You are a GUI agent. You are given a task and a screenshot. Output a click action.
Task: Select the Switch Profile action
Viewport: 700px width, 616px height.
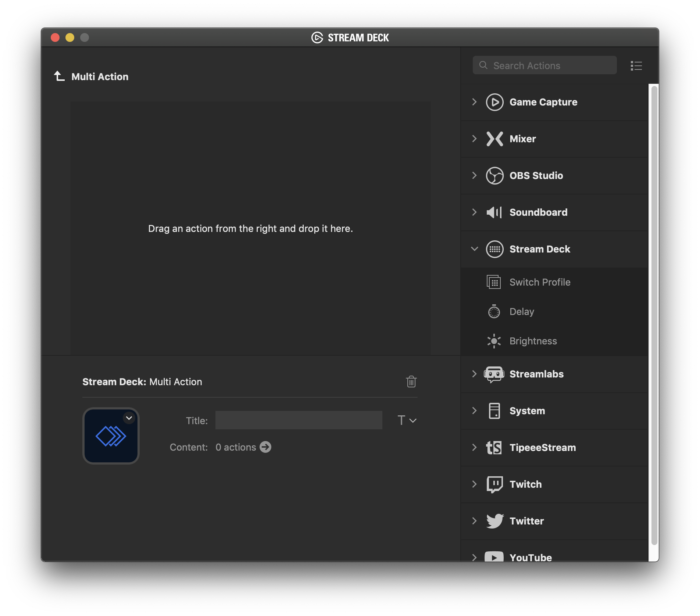[554, 282]
